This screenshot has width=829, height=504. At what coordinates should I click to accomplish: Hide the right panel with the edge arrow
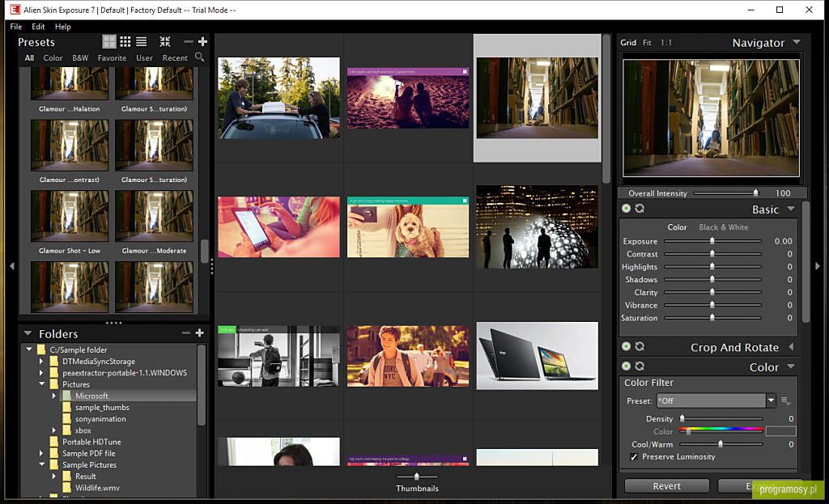click(x=818, y=266)
